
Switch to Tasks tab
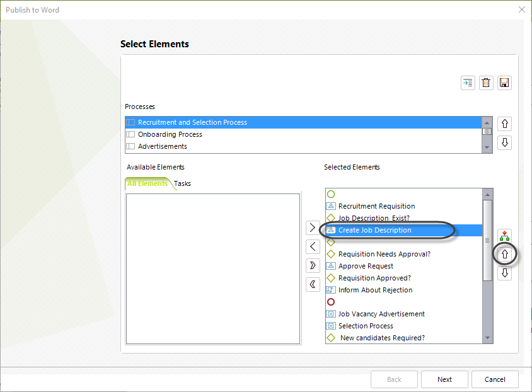pyautogui.click(x=182, y=183)
